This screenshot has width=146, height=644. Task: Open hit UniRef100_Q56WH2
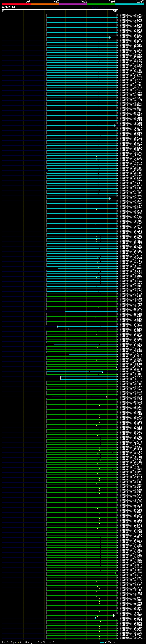(x=131, y=27)
